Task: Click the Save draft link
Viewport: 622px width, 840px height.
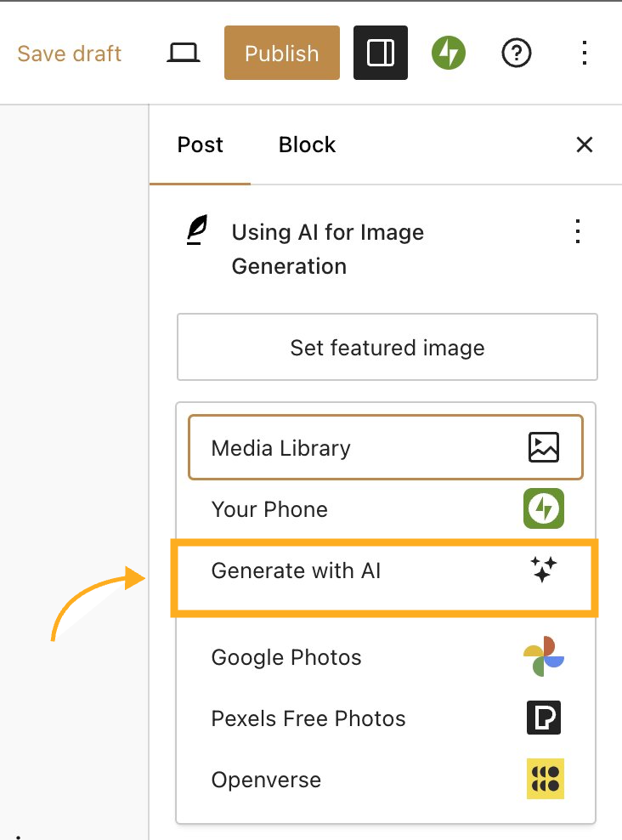Action: [70, 54]
